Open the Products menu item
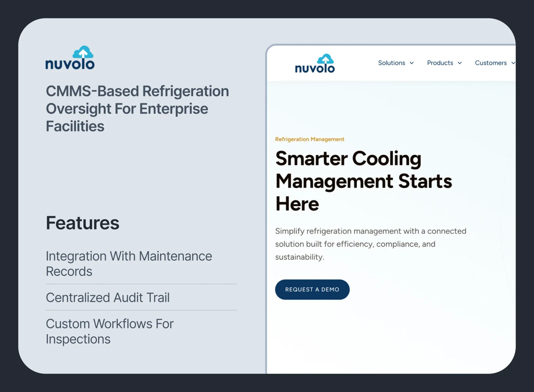Viewport: 534px width, 392px height. (x=440, y=63)
